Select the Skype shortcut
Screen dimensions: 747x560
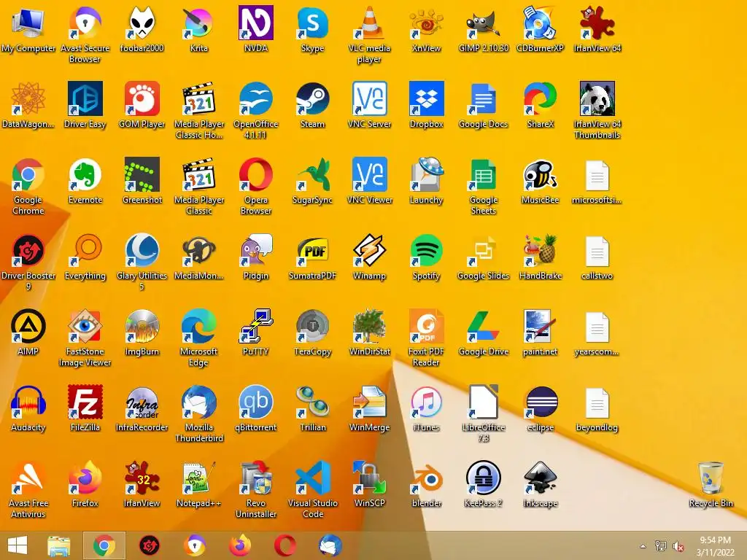312,29
